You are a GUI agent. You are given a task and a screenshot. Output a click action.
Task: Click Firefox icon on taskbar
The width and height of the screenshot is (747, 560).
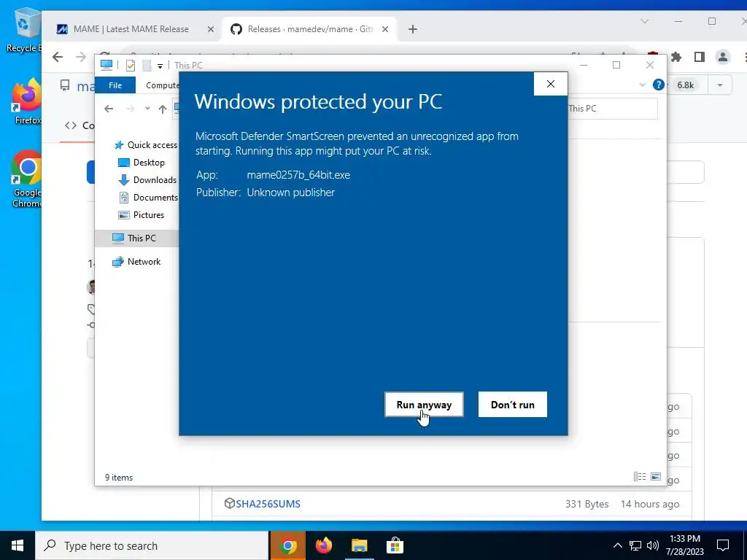pyautogui.click(x=324, y=545)
